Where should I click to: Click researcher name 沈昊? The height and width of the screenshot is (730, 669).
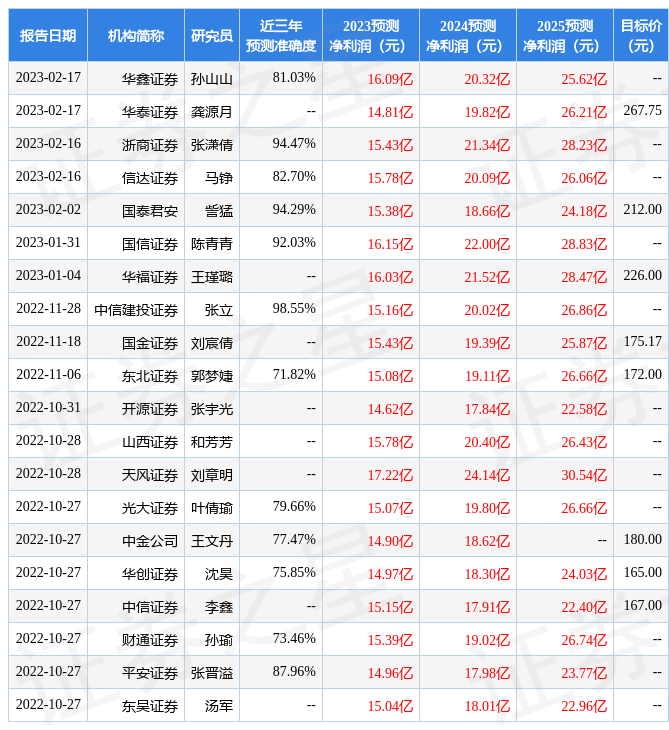pos(219,575)
